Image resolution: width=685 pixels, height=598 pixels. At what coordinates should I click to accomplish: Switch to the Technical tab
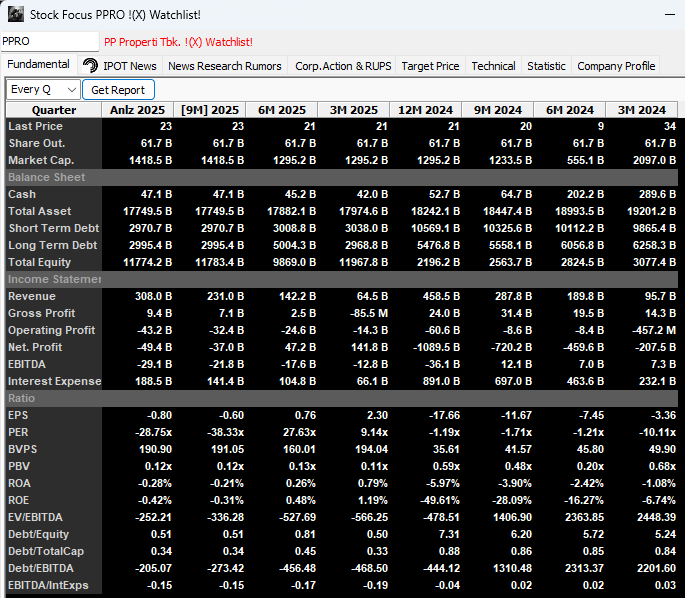[x=493, y=66]
